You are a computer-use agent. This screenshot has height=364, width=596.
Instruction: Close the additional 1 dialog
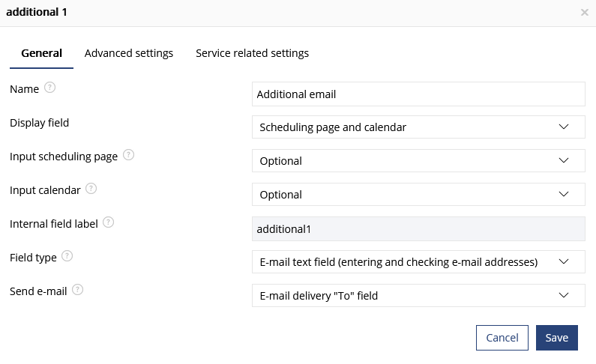point(584,13)
